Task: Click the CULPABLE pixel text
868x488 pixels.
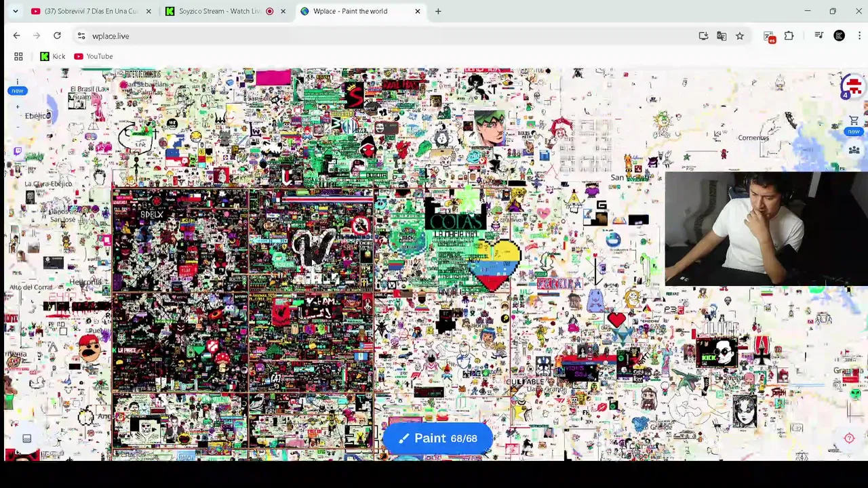Action: [x=525, y=382]
